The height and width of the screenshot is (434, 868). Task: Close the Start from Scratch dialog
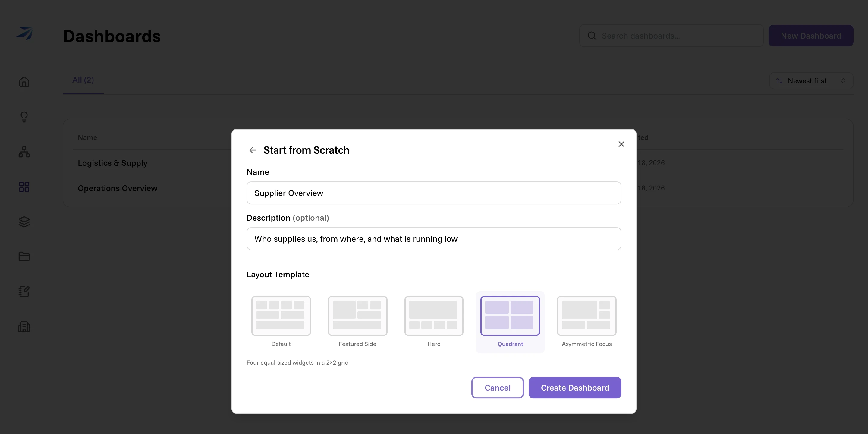point(621,144)
